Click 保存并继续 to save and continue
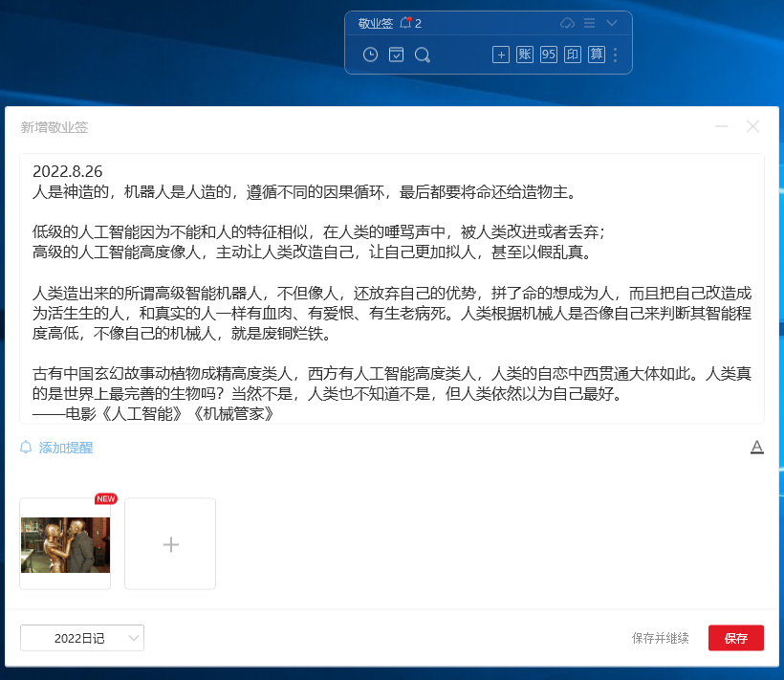The height and width of the screenshot is (680, 784). 660,638
